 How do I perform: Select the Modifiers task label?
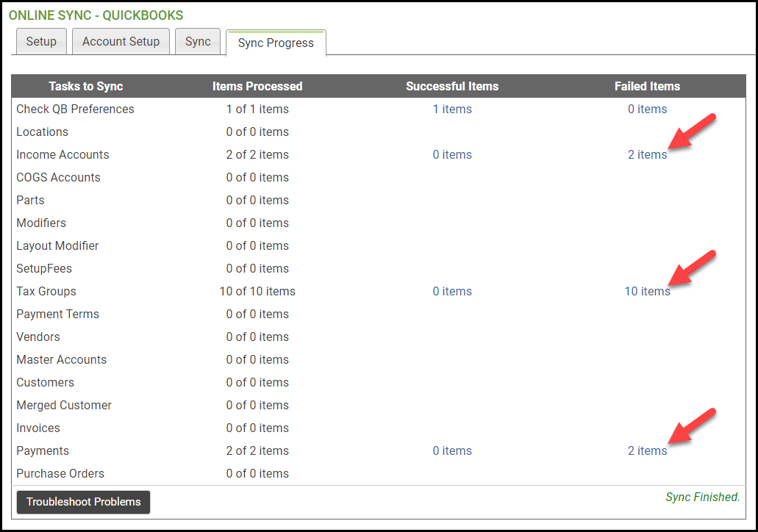(x=41, y=223)
